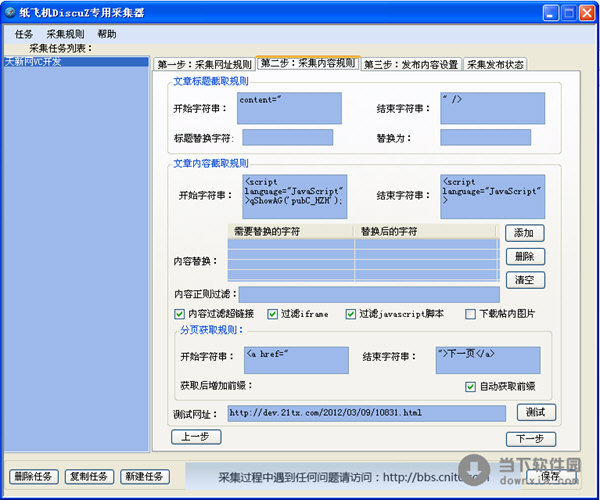The height and width of the screenshot is (500, 600).
Task: Toggle 过滤javascript脚本 checkbox
Action: [x=351, y=314]
